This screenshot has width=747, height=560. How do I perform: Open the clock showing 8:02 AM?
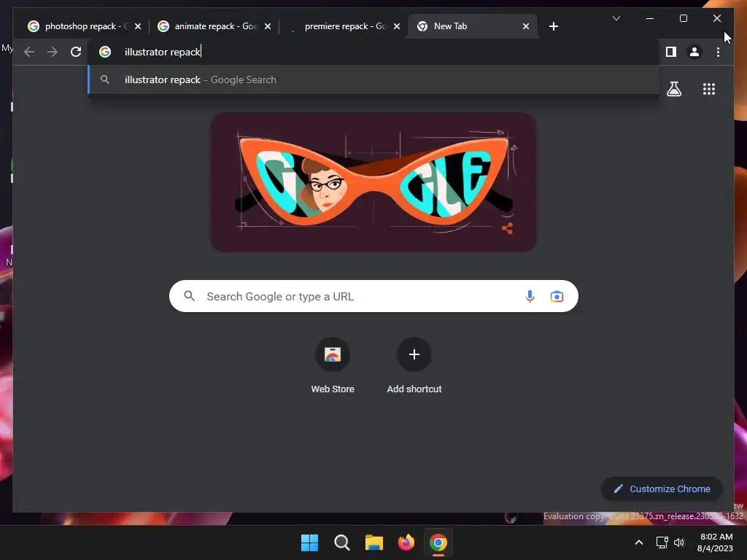pos(715,542)
